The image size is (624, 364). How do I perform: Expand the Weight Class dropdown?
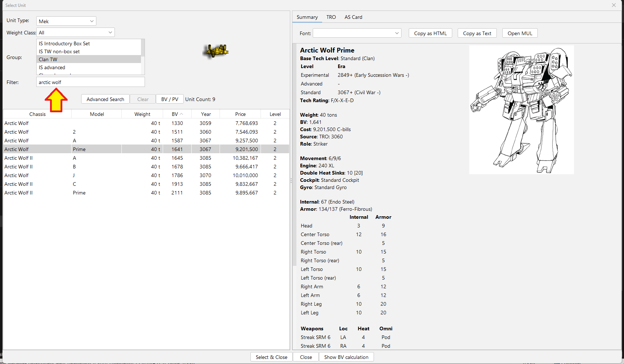click(x=75, y=33)
